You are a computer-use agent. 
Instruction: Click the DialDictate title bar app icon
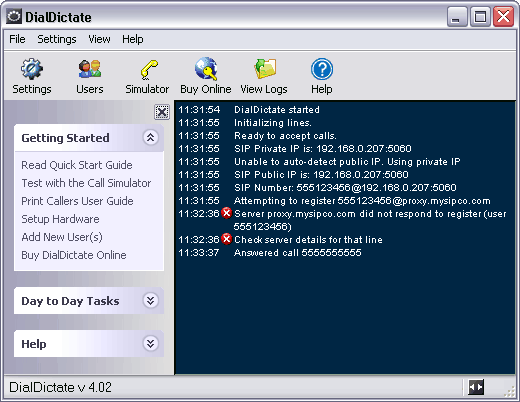14,16
